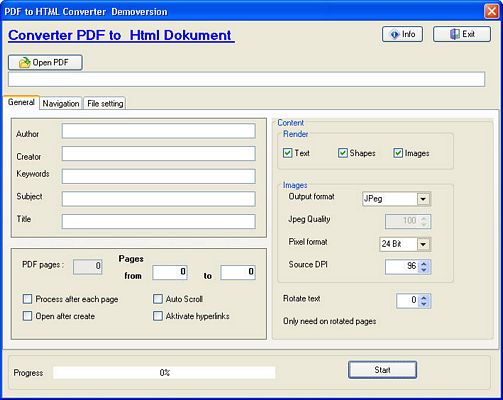Decrease Source DPI with down arrow

pos(424,270)
